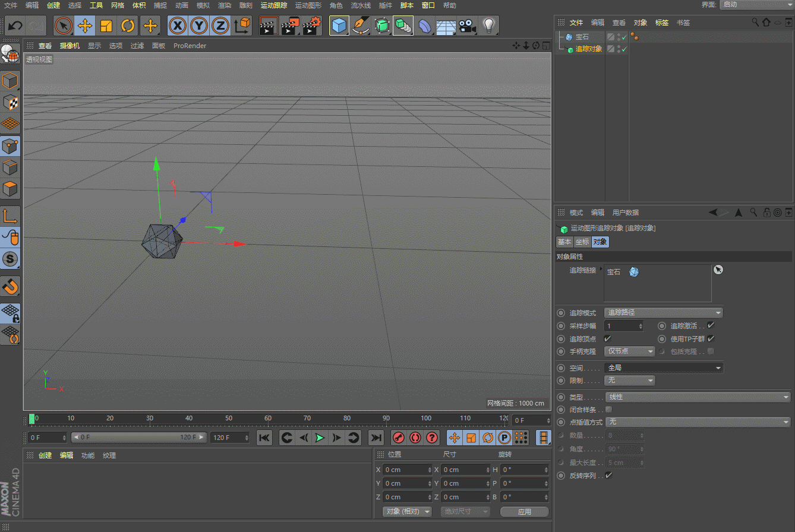The width and height of the screenshot is (795, 532).
Task: Click the Record Active Objects keyframe button
Action: click(x=399, y=438)
